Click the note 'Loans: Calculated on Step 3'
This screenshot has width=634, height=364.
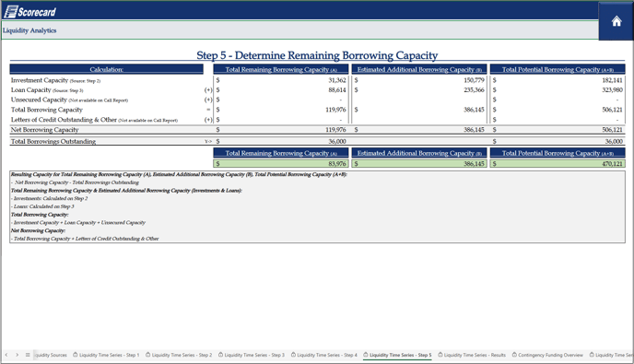tap(43, 206)
